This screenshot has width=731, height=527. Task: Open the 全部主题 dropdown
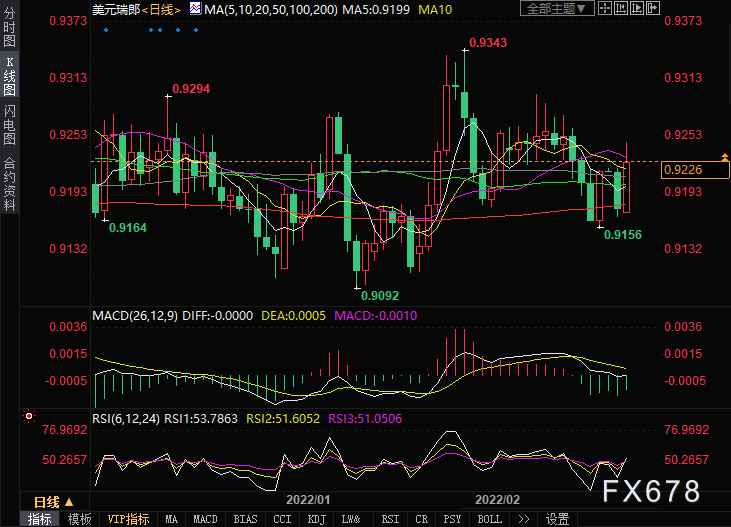(556, 9)
